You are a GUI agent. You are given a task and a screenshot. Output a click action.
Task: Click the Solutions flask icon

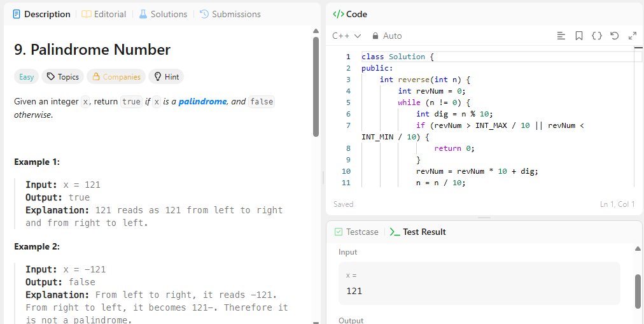click(x=143, y=14)
